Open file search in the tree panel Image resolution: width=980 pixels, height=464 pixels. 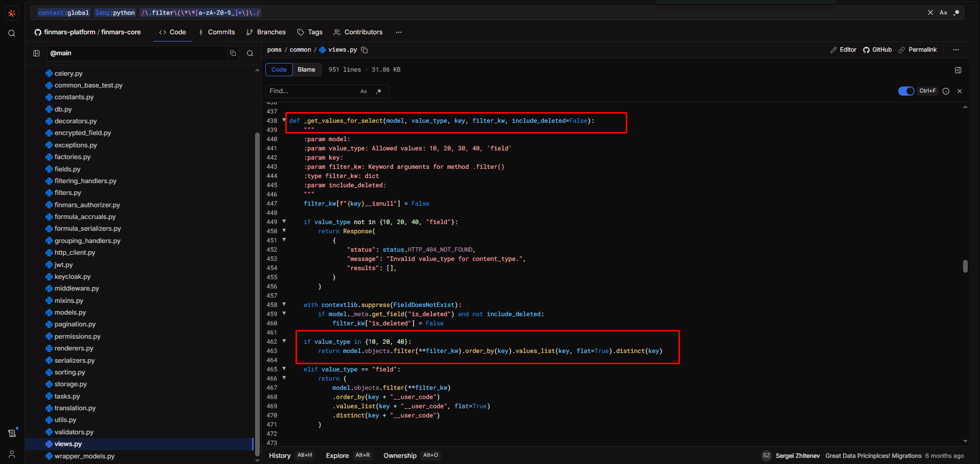click(250, 53)
